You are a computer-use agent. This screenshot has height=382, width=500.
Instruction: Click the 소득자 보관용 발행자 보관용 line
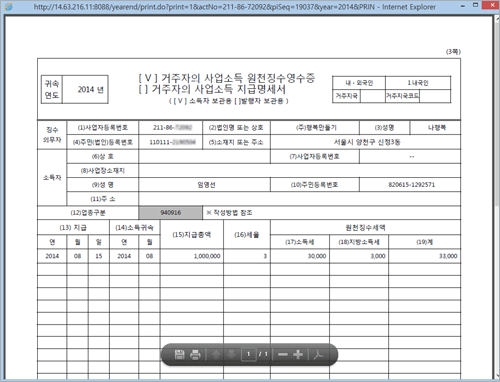tap(229, 101)
